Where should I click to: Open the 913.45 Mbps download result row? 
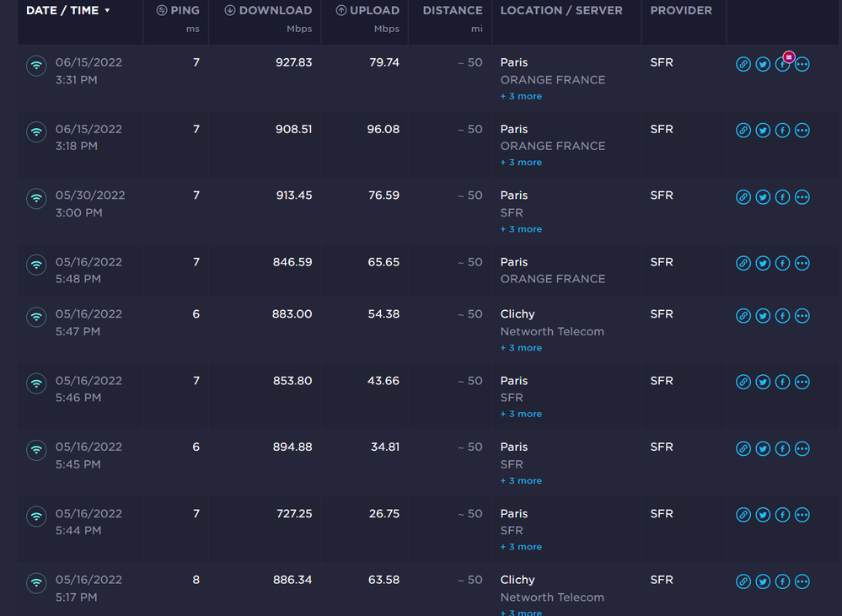tap(292, 196)
